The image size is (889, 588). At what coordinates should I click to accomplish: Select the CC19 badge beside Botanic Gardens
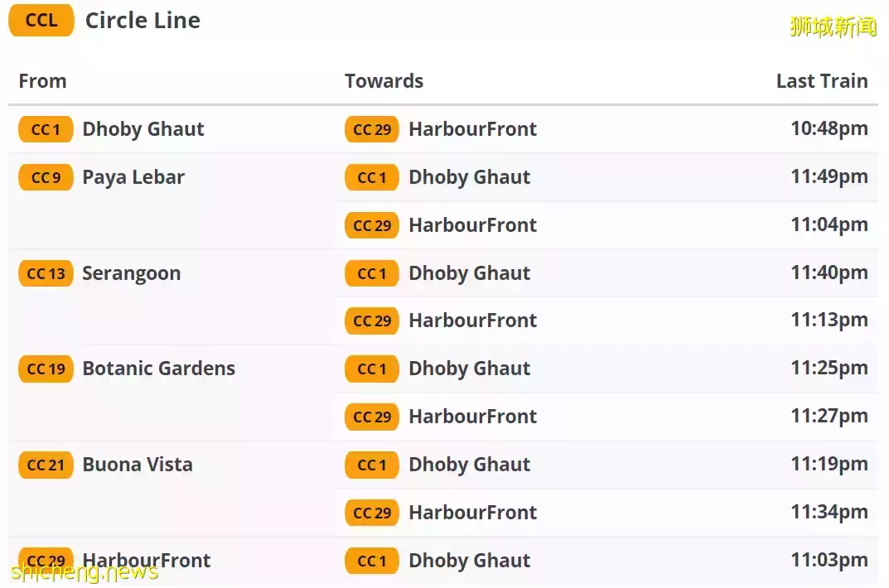[46, 369]
